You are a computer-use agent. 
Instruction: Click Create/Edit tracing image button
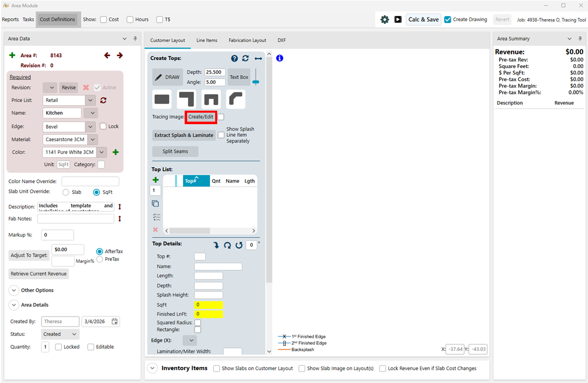(x=201, y=117)
